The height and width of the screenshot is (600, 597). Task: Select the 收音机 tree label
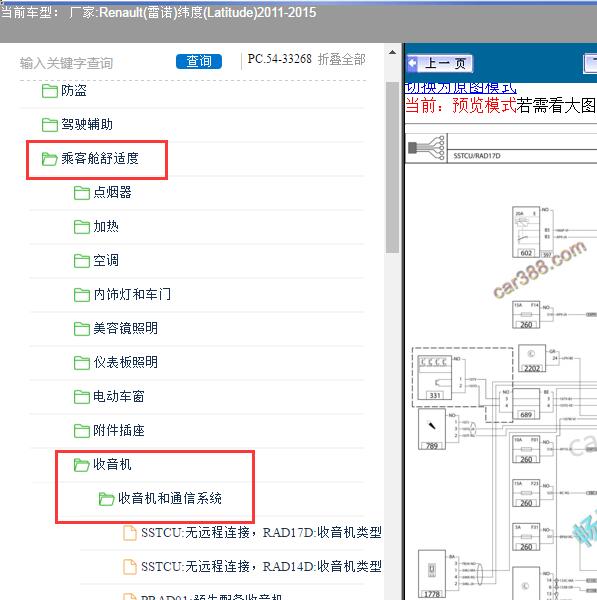click(113, 465)
